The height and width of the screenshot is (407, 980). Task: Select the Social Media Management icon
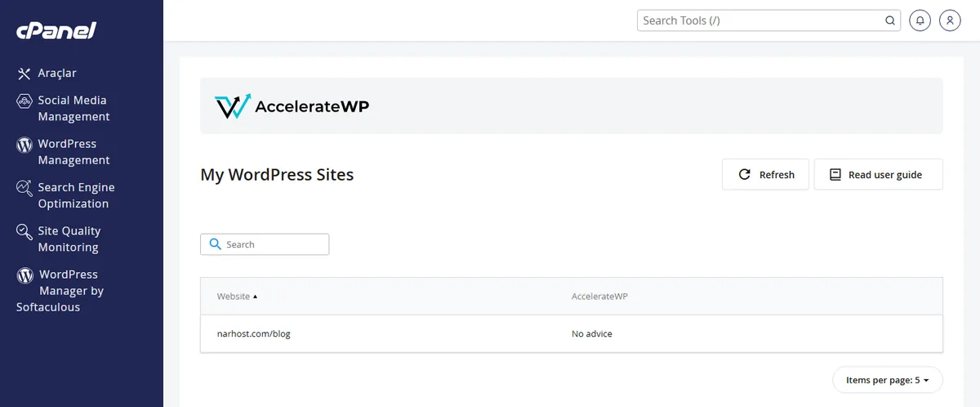[x=24, y=101]
